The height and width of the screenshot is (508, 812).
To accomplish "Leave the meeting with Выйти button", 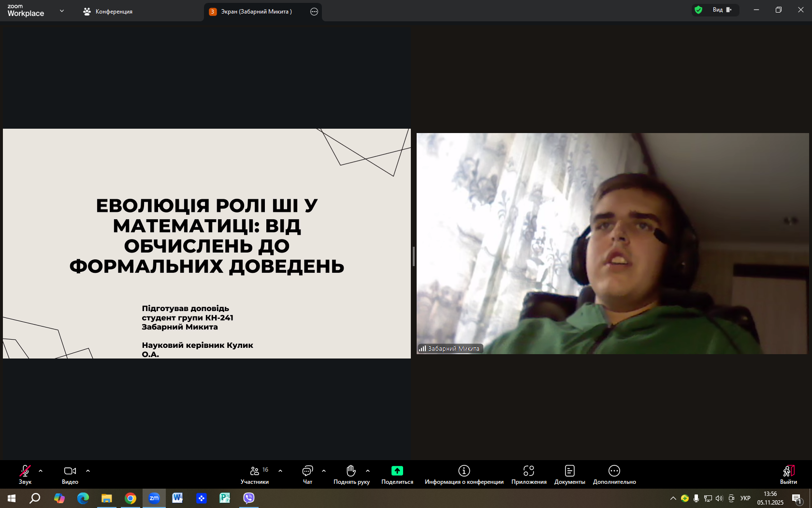I will (788, 474).
